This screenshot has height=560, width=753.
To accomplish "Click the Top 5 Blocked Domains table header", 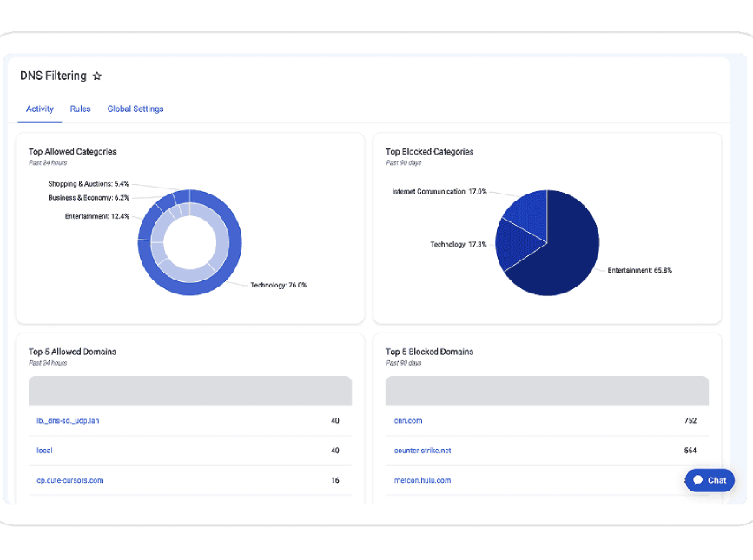I will coord(547,391).
